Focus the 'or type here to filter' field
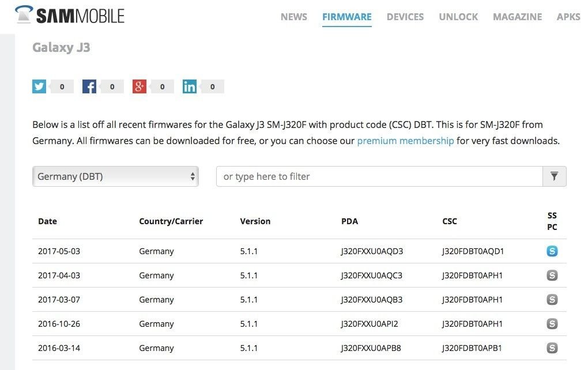588x370 pixels. point(379,176)
